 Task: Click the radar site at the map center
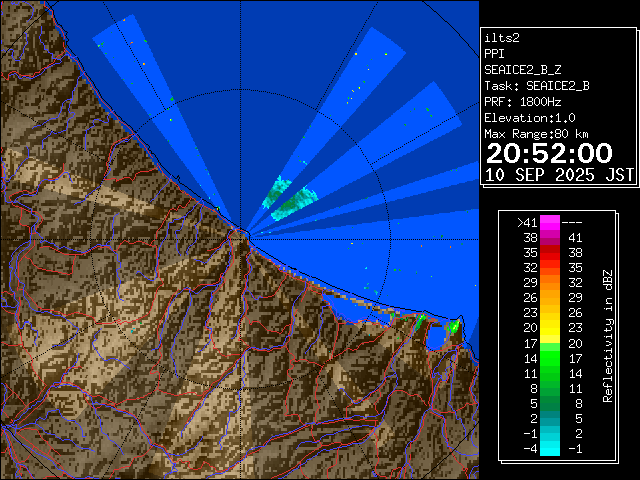pos(241,231)
